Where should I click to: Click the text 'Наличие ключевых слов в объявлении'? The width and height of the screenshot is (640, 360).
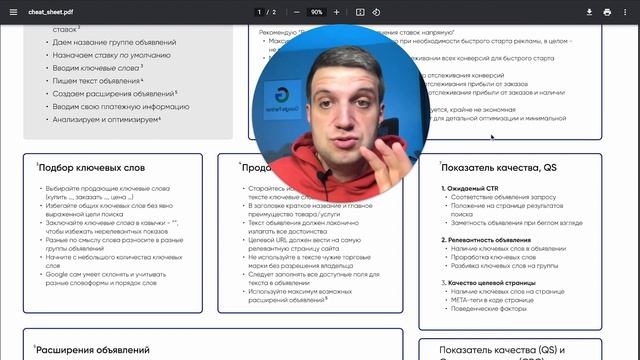[508, 249]
